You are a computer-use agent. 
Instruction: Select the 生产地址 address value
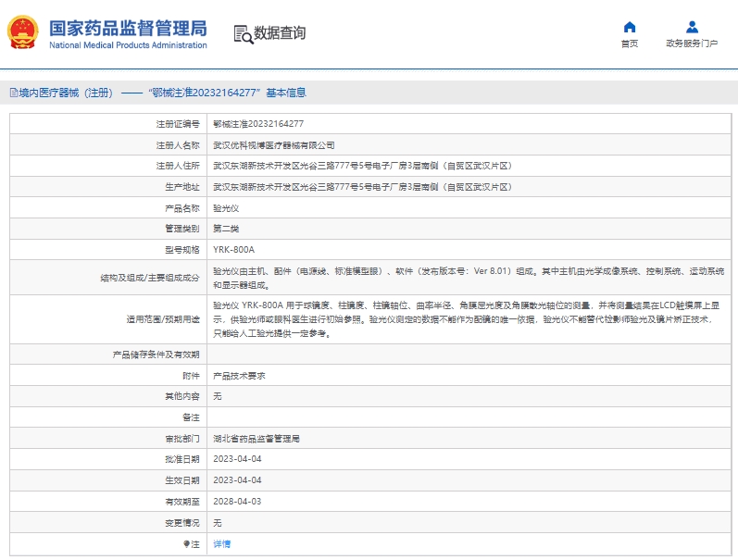pos(362,187)
